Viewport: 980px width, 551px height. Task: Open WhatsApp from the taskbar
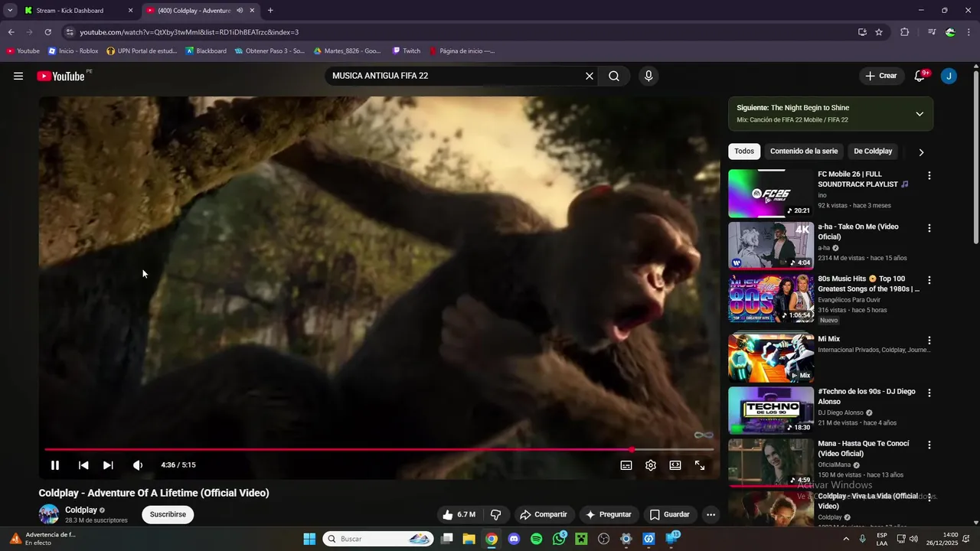click(x=560, y=539)
